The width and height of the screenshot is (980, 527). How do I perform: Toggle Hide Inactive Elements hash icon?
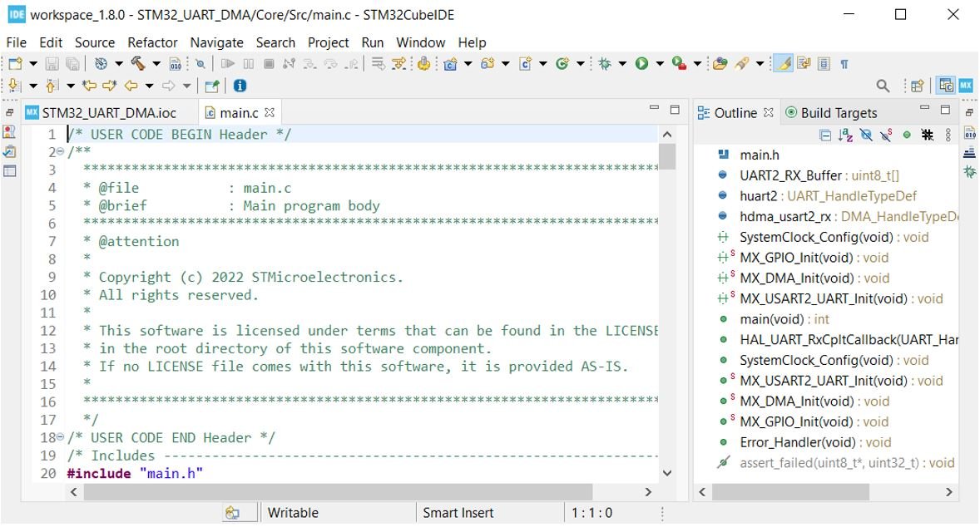[928, 135]
